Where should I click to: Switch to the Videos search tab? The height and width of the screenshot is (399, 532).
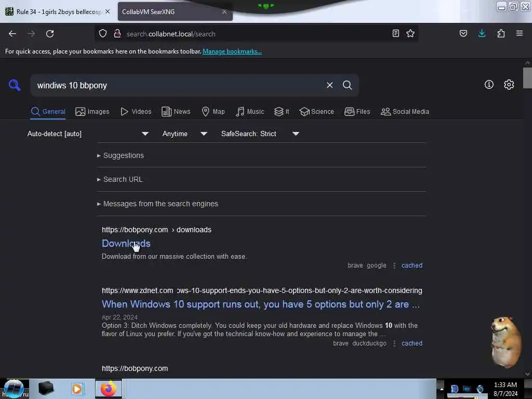[x=136, y=112]
